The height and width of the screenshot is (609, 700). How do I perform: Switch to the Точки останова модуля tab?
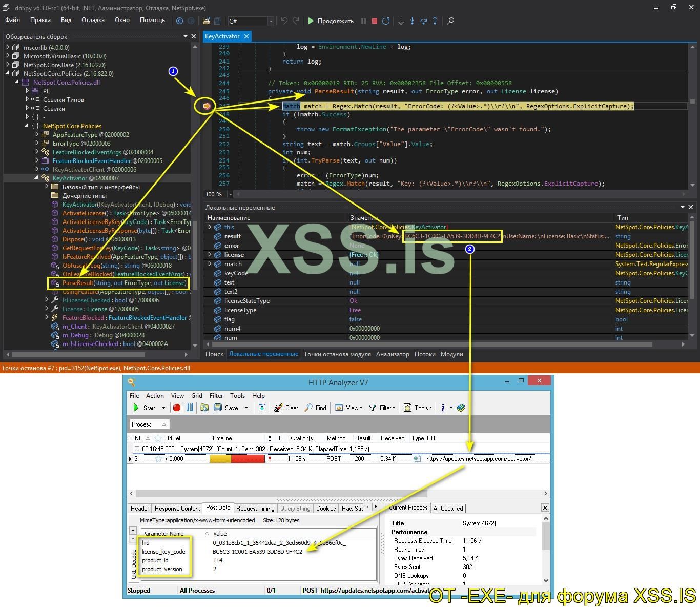337,354
